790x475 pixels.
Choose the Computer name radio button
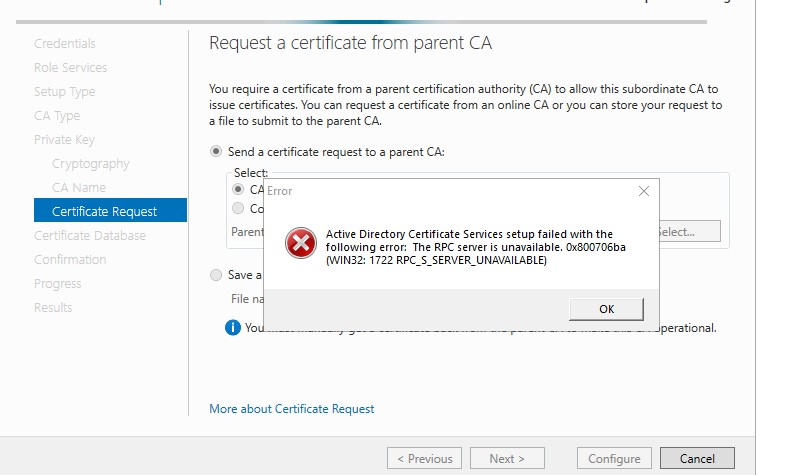coord(238,208)
